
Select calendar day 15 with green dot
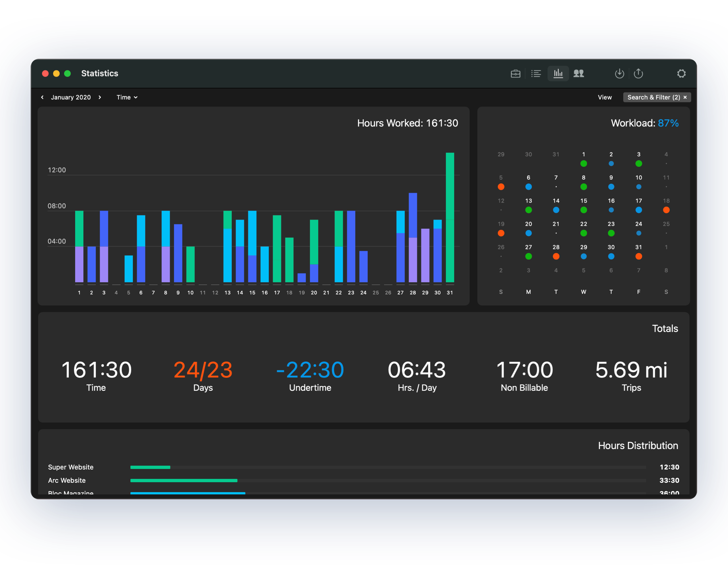coord(584,205)
